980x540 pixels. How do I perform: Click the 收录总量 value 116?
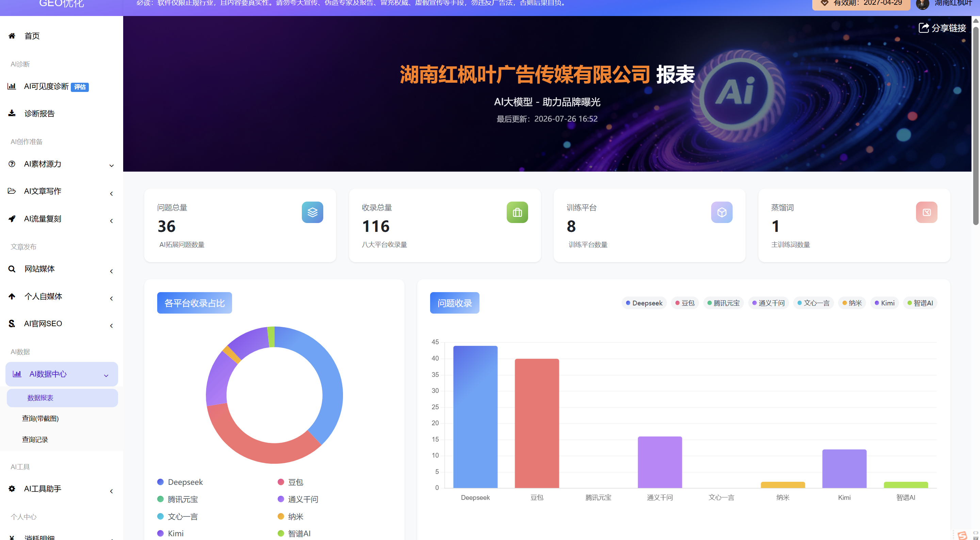point(376,226)
